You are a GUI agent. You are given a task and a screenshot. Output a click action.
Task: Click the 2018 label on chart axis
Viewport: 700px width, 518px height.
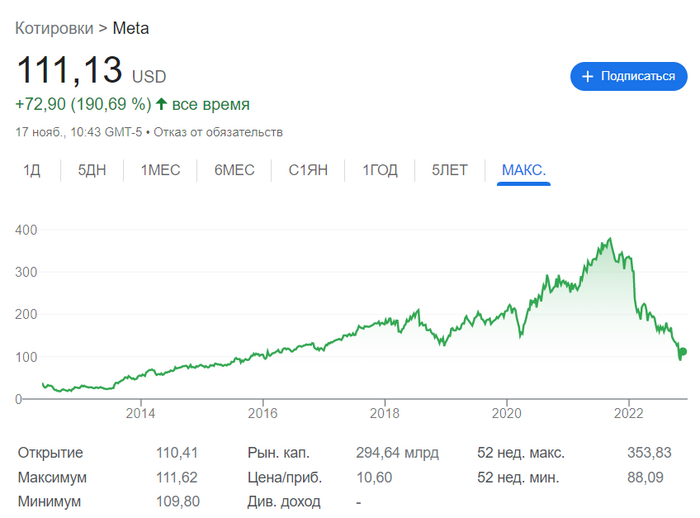385,412
